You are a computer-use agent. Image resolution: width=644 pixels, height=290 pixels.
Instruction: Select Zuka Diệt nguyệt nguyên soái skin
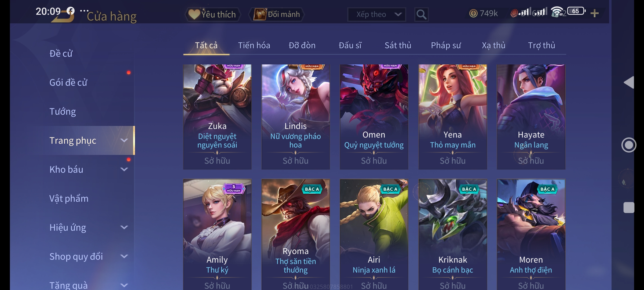(x=217, y=117)
